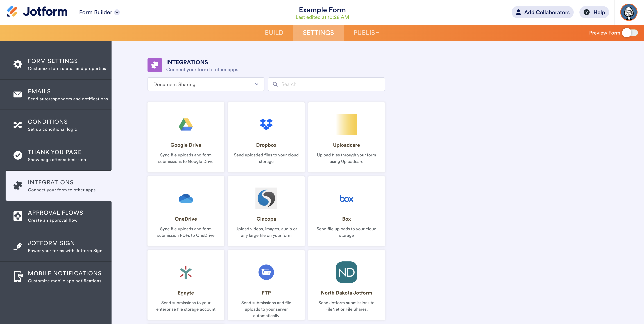
Task: Click the FTP folder icon
Action: point(266,272)
